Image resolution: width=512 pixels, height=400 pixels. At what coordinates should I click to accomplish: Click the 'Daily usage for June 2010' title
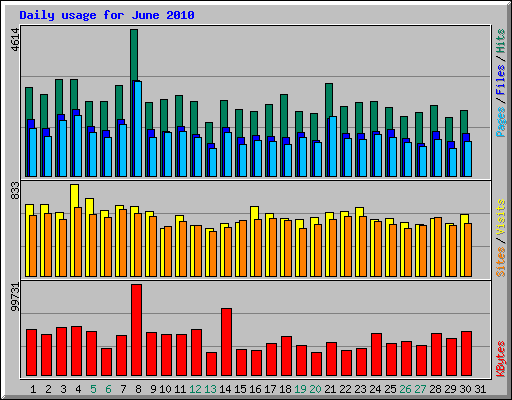pos(107,15)
